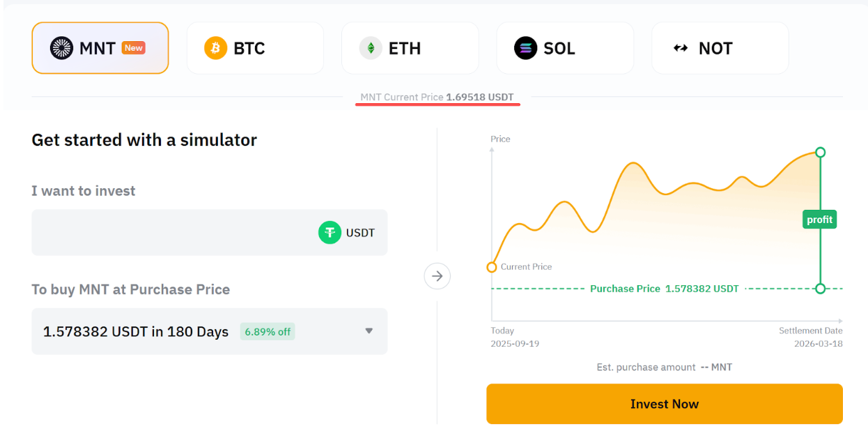Click the green Tether USDT icon

click(x=330, y=232)
